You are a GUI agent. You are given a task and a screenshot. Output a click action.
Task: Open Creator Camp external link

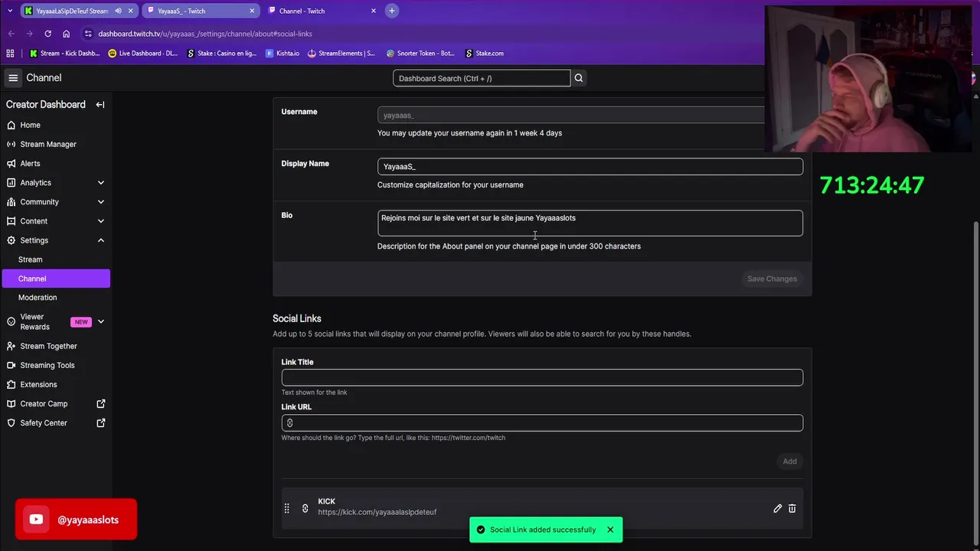click(55, 403)
